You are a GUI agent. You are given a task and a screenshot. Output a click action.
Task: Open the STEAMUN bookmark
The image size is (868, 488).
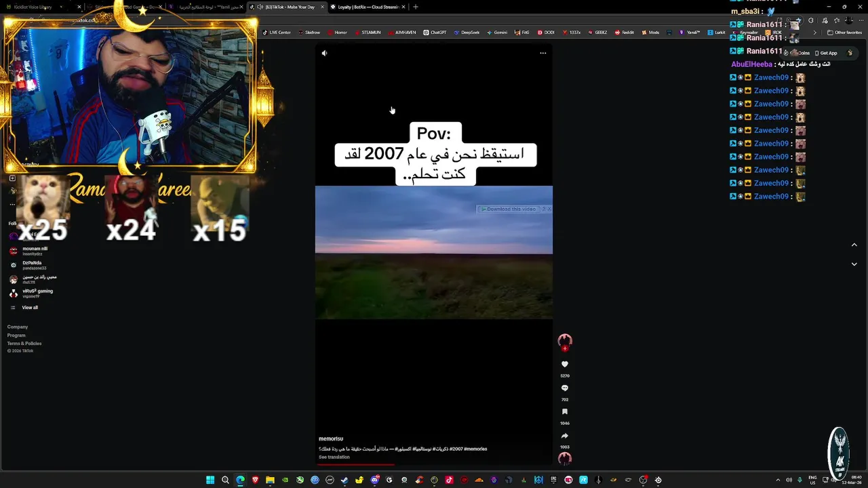pyautogui.click(x=368, y=32)
